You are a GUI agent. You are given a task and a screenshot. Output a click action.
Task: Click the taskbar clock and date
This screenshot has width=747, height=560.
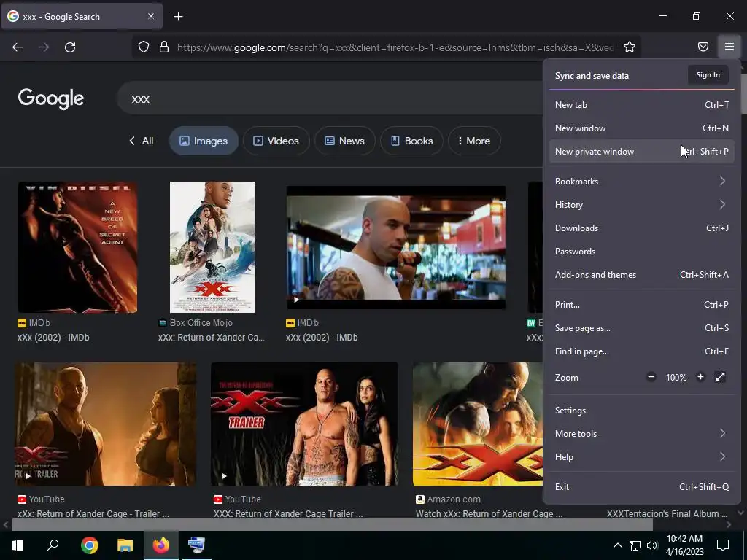tap(684, 545)
